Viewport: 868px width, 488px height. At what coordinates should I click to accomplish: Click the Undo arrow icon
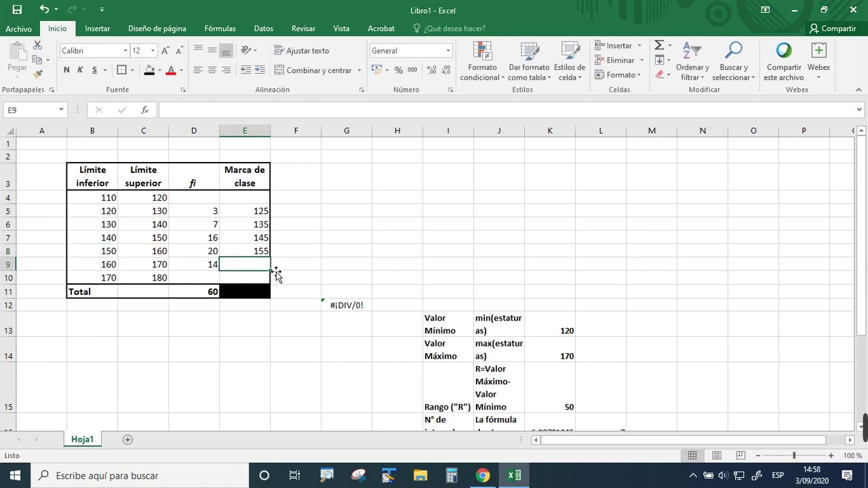click(44, 9)
